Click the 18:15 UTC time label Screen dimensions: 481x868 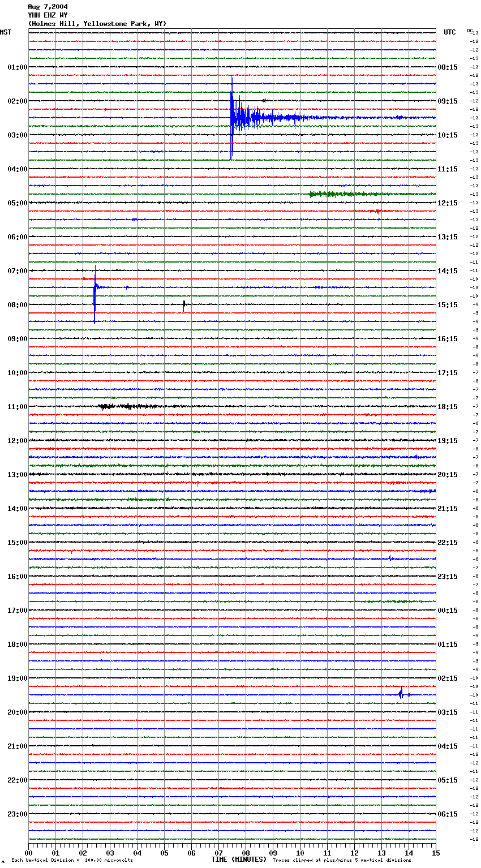448,407
